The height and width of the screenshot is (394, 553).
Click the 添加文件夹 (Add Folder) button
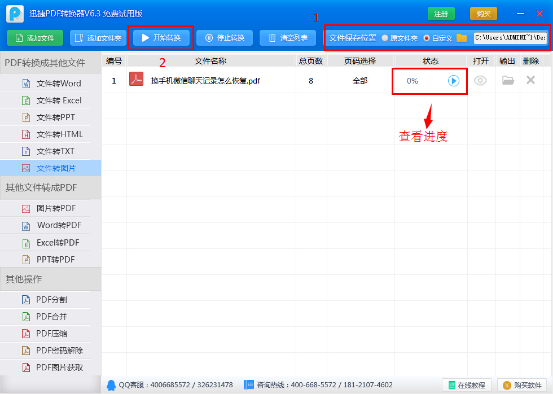coord(98,38)
